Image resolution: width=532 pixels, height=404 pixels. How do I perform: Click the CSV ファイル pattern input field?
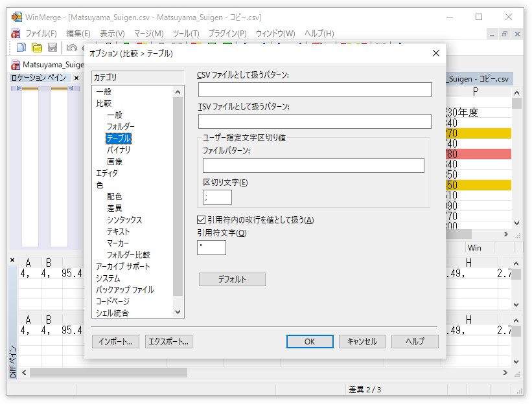tap(315, 89)
